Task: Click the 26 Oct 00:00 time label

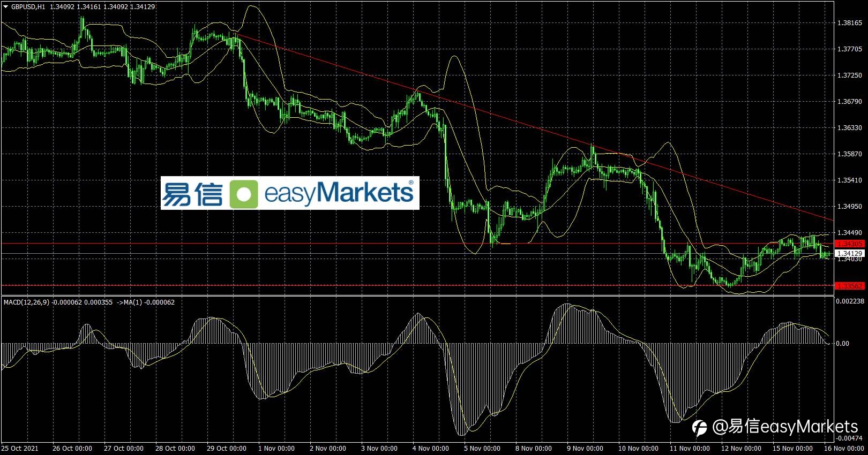Action: pos(72,449)
